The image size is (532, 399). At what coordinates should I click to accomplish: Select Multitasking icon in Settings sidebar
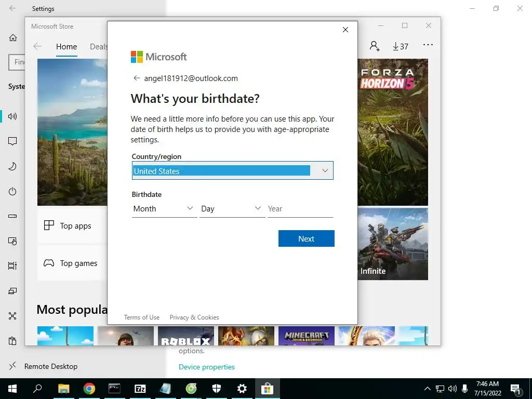click(x=12, y=266)
